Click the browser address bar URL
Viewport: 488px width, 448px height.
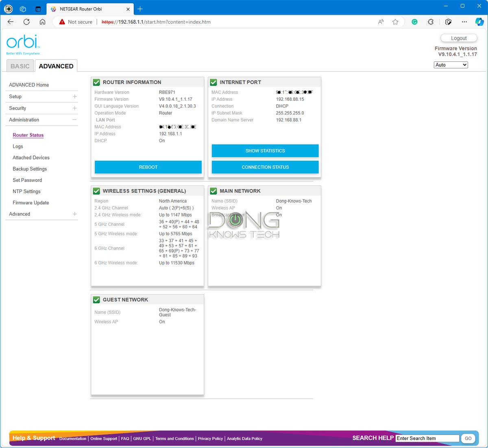[156, 22]
